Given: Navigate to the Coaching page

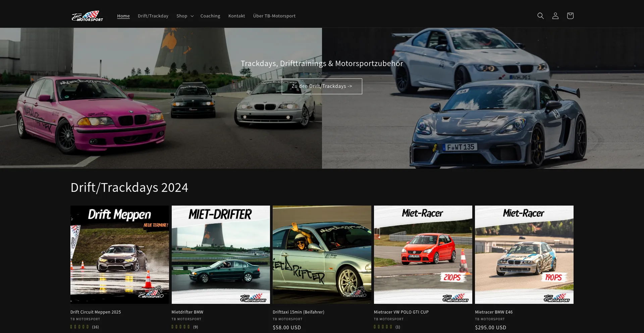Looking at the screenshot, I should [x=210, y=16].
